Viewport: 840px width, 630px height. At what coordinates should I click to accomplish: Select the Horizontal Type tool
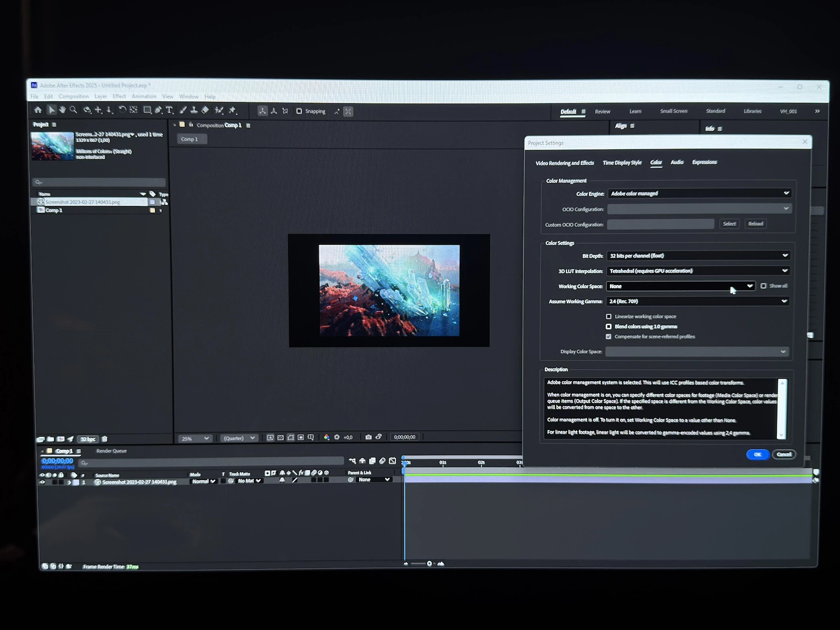[169, 110]
